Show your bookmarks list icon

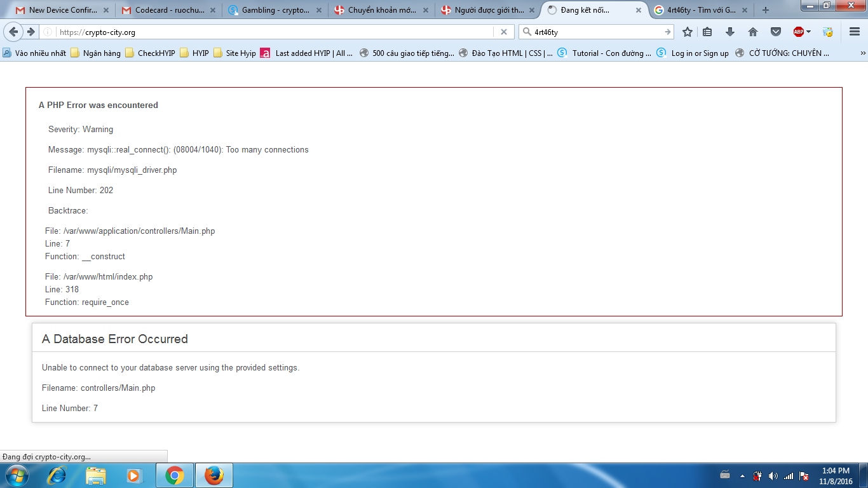pos(707,32)
